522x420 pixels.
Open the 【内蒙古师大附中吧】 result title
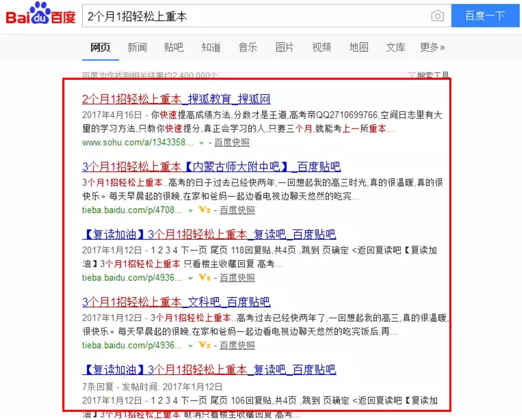(211, 166)
